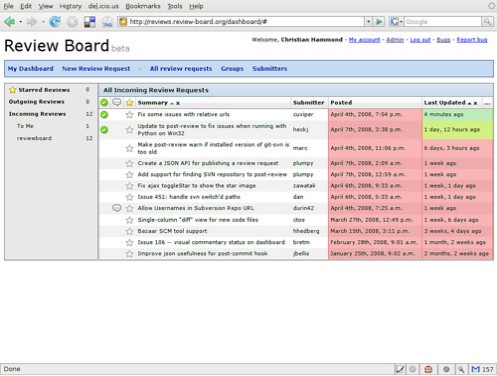Click the 'Log out' link
The height and width of the screenshot is (376, 497).
coord(420,40)
